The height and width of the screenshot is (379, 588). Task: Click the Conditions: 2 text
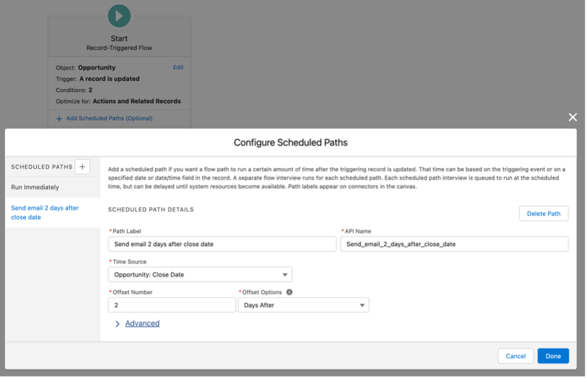coord(74,90)
